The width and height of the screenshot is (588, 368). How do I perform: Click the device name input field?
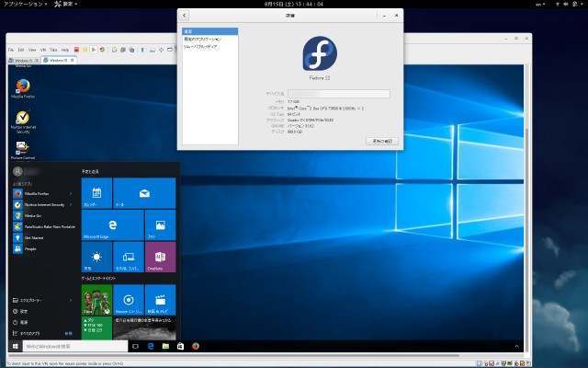pyautogui.click(x=339, y=94)
